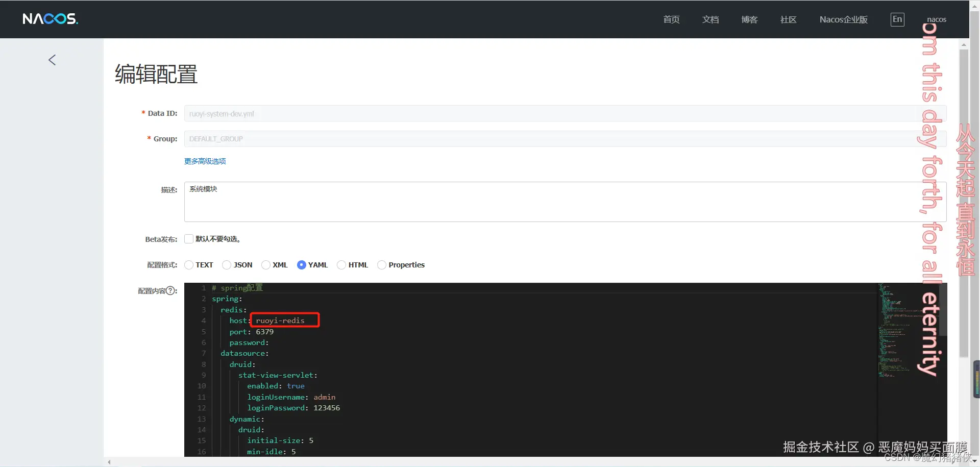The image size is (980, 467).
Task: Select the HTML format radio button
Action: tap(341, 265)
